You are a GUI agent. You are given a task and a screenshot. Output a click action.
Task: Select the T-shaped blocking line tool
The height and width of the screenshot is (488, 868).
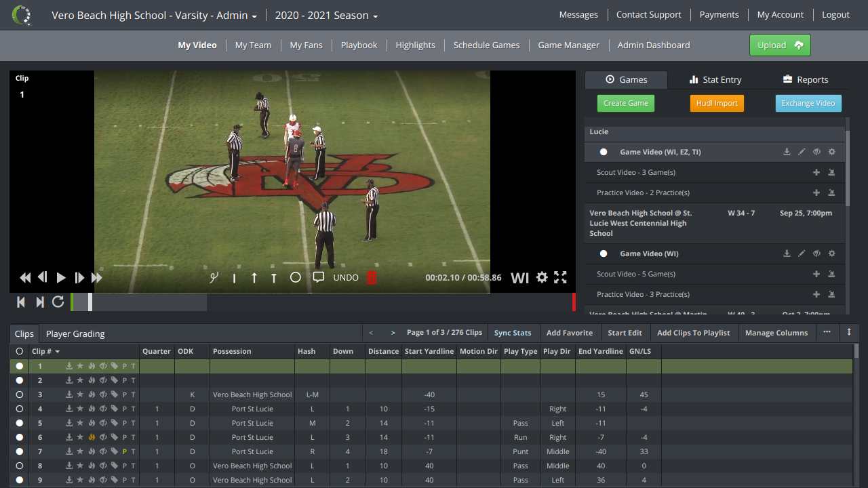point(274,278)
